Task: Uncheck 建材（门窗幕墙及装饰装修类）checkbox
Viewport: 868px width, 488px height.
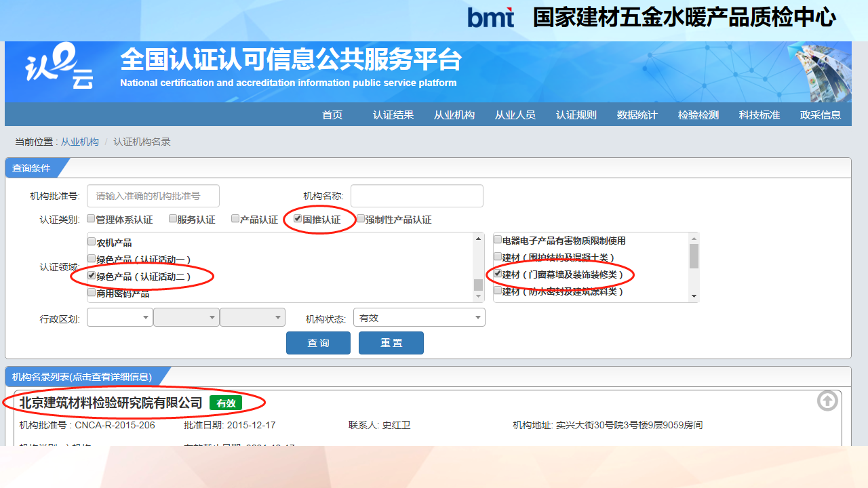Action: 498,274
